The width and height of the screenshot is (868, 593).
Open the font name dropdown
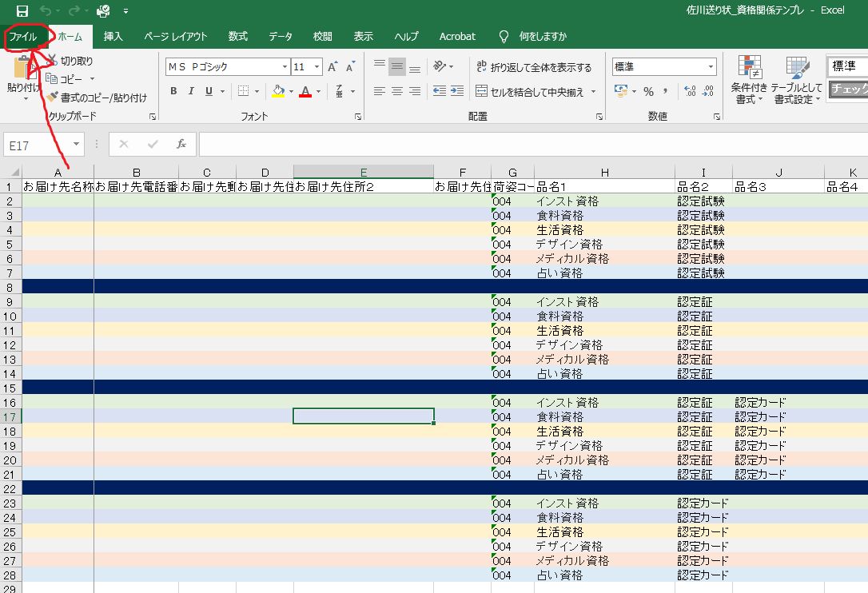pyautogui.click(x=285, y=67)
